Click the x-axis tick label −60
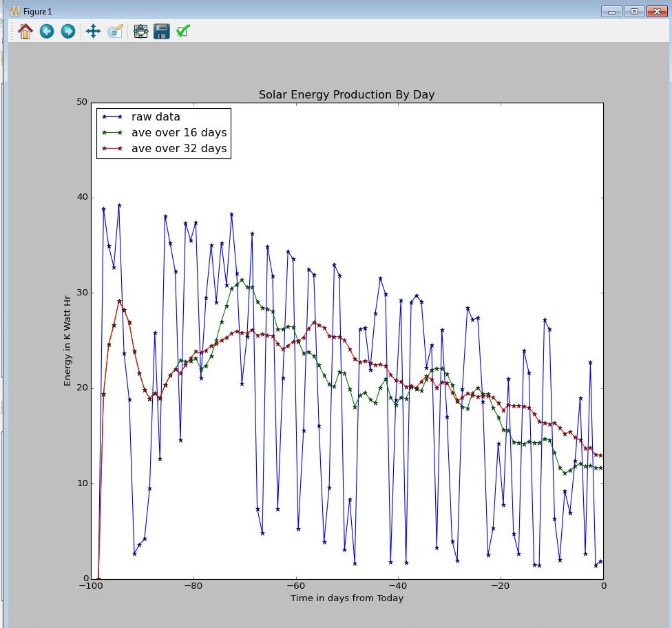 [x=295, y=586]
